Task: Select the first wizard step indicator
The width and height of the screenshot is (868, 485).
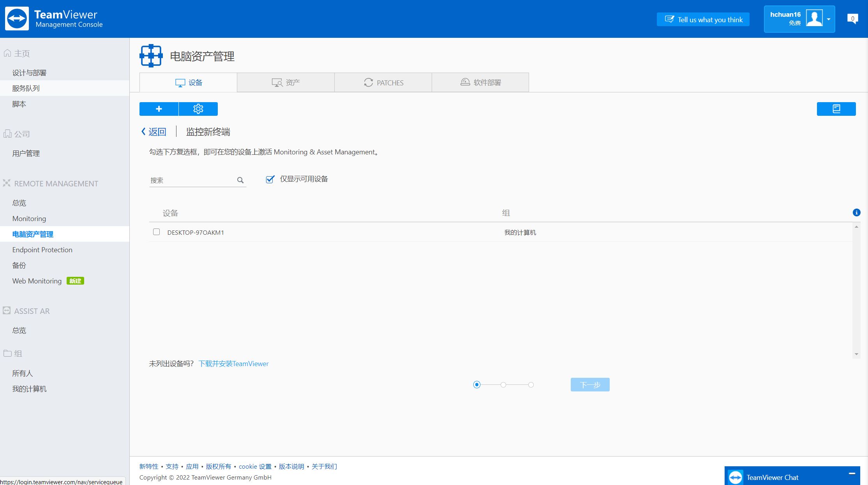Action: point(476,384)
